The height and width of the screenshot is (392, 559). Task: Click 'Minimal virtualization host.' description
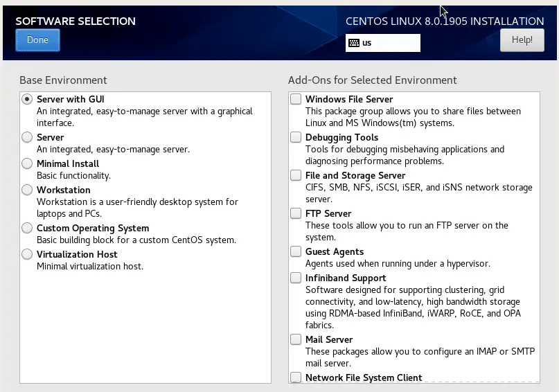[x=90, y=266]
